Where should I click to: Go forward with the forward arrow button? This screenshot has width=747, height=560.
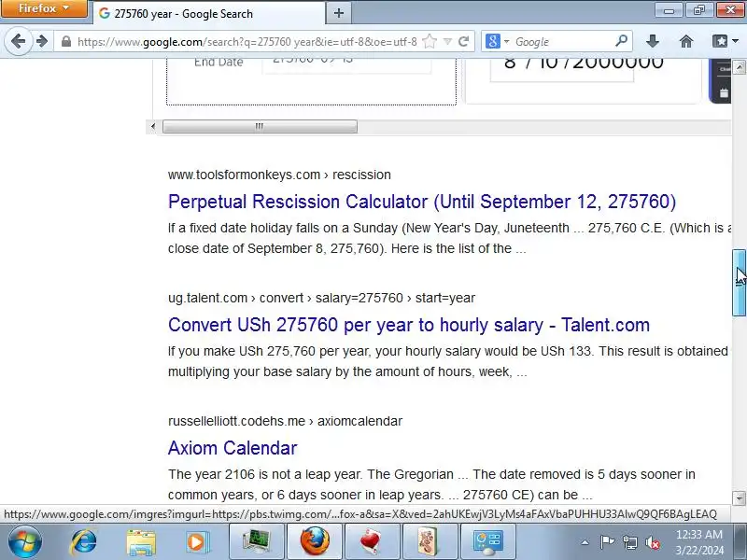(x=42, y=41)
